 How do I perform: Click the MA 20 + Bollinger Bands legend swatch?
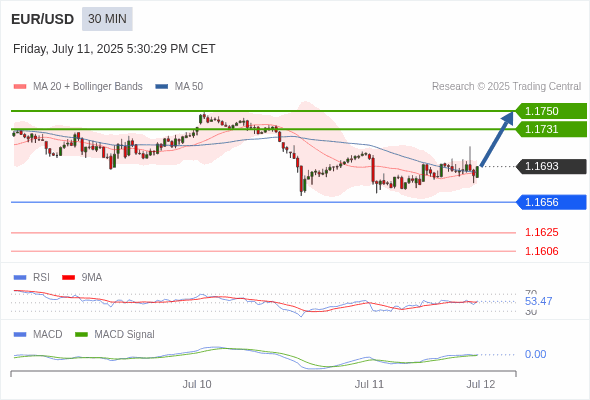pyautogui.click(x=20, y=87)
